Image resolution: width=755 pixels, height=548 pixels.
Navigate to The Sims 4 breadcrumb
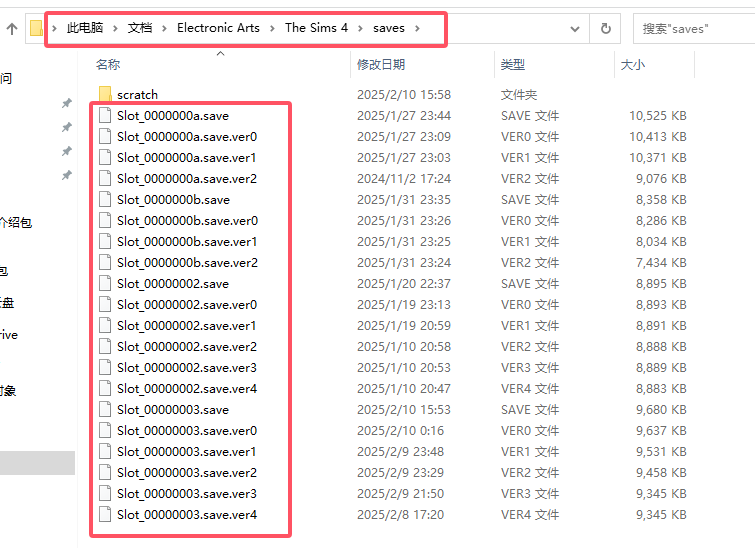[316, 29]
